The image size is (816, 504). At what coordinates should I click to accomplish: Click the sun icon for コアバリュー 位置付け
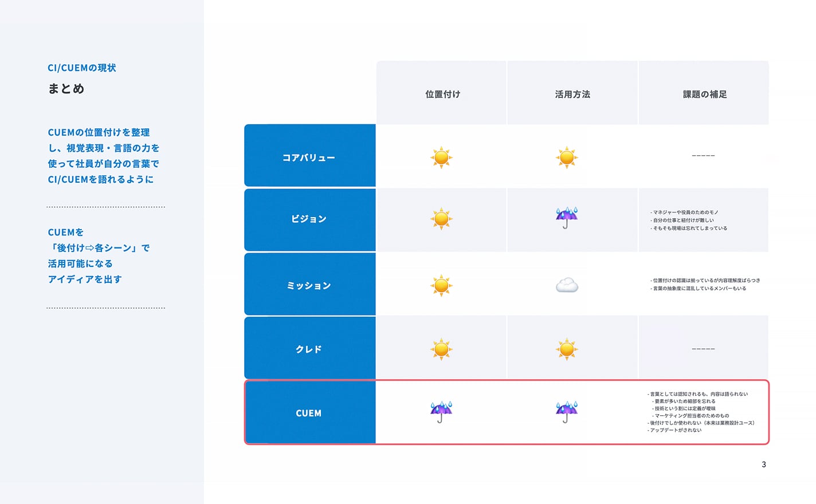441,157
